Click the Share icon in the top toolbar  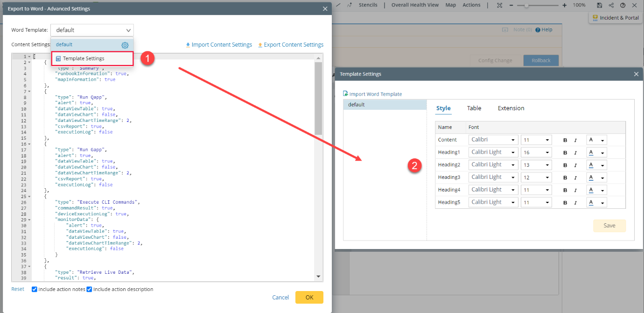point(610,5)
